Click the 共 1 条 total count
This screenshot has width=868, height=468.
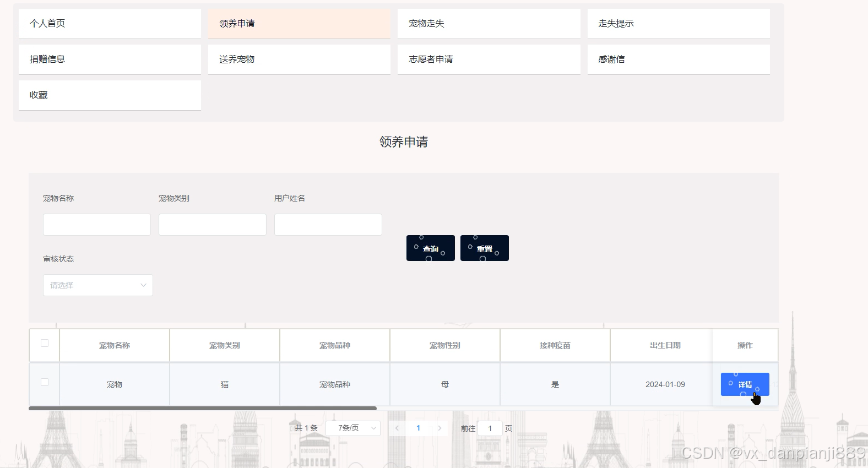click(306, 428)
